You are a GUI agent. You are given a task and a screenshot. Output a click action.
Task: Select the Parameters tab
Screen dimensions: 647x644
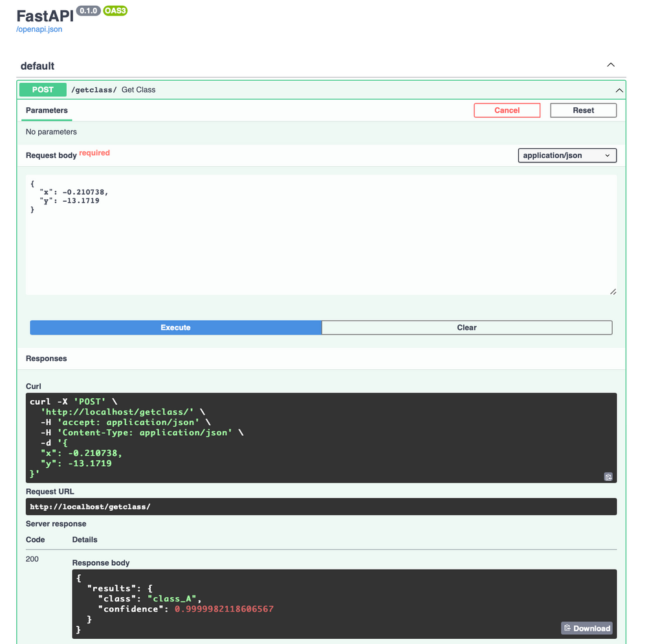coord(46,111)
